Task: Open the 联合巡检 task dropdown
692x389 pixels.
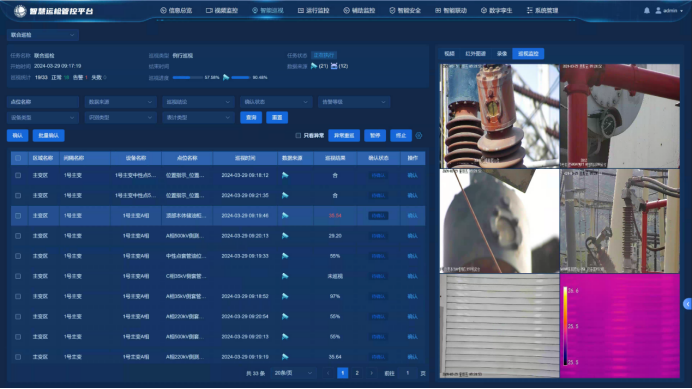Action: [42, 35]
